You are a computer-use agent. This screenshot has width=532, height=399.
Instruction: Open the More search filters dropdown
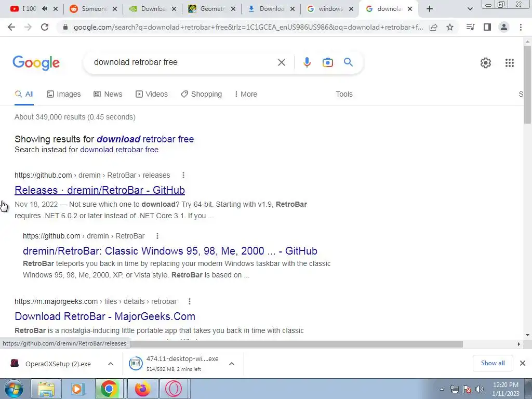pos(246,94)
